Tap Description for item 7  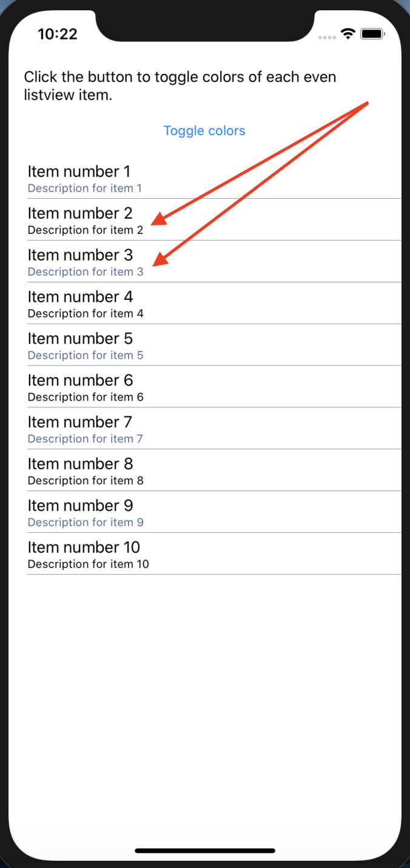click(x=86, y=438)
